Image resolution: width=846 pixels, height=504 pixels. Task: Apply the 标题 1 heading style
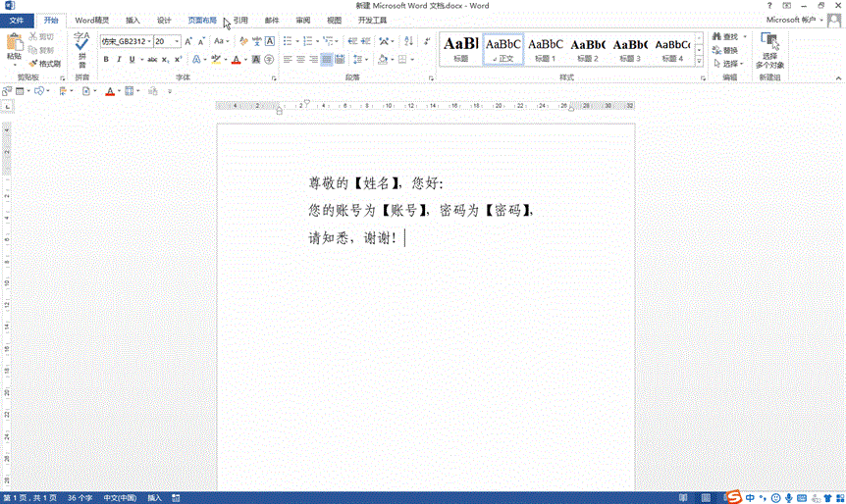point(546,48)
